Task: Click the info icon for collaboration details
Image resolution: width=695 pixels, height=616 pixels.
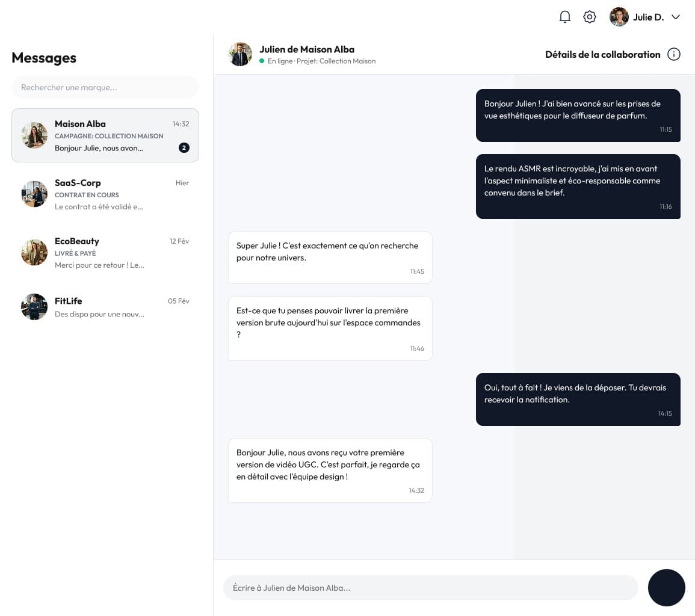Action: tap(674, 54)
